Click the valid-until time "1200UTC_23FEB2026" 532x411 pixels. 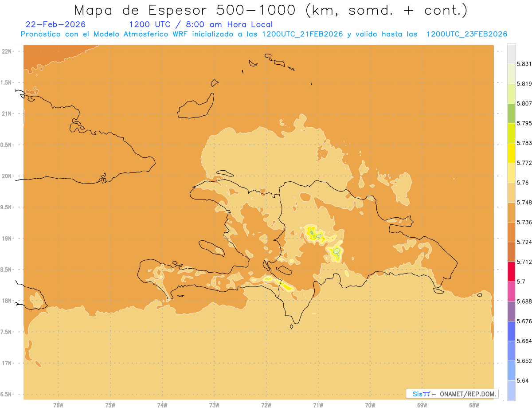point(467,34)
